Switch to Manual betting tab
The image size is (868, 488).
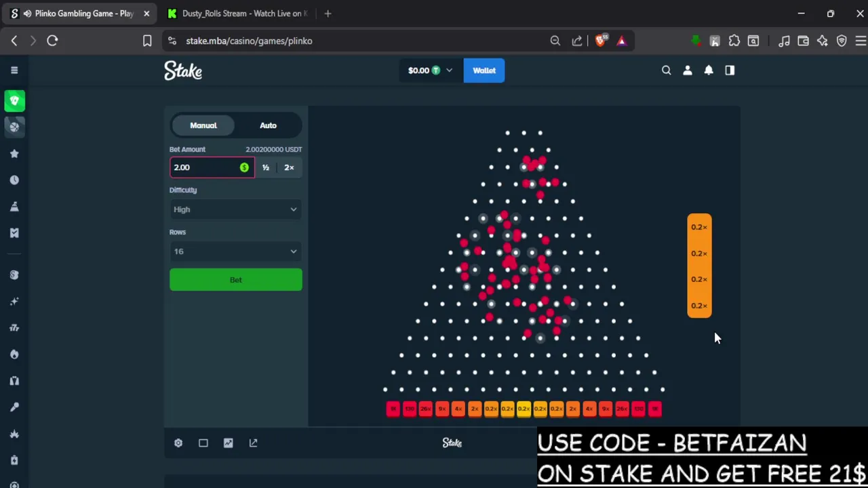(203, 125)
